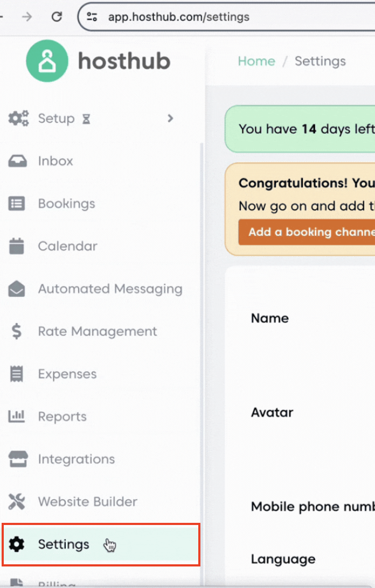Open the Website Builder tools icon
375x588 pixels.
(17, 502)
